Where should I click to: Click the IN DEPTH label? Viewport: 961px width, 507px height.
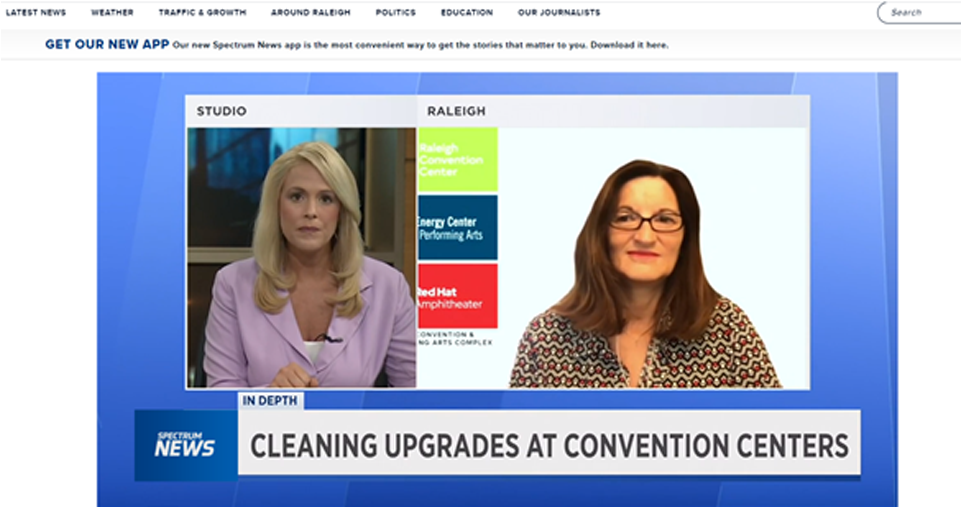[x=270, y=401]
